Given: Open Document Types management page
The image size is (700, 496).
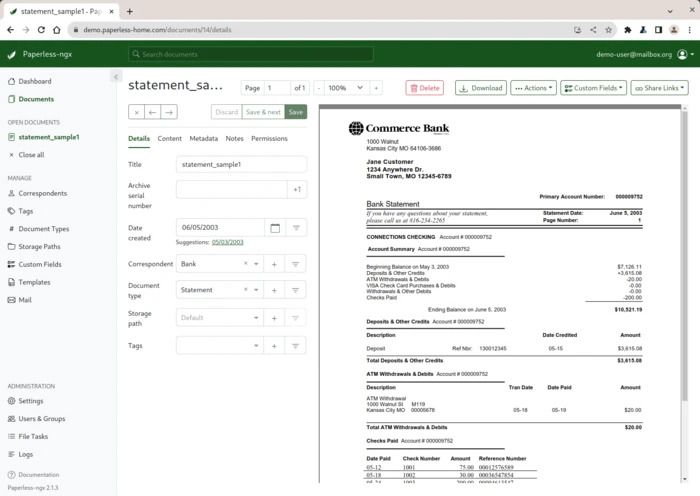Looking at the screenshot, I should [38, 229].
